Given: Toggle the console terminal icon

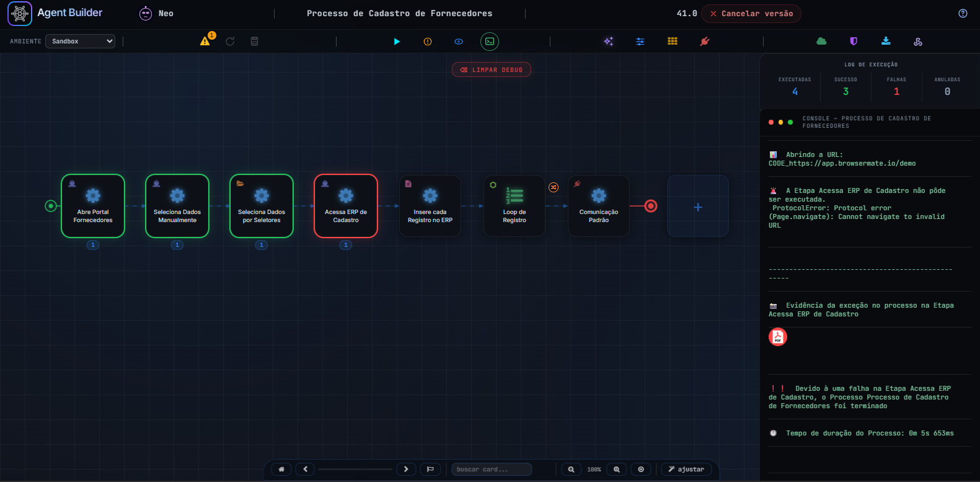Looking at the screenshot, I should coord(490,42).
